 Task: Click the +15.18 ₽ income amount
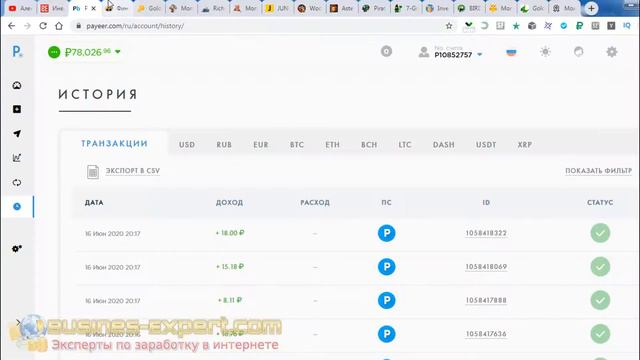[x=230, y=267]
